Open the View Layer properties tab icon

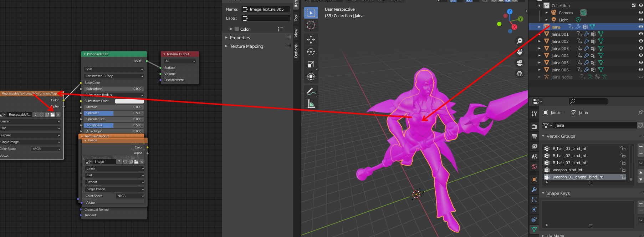point(534,146)
